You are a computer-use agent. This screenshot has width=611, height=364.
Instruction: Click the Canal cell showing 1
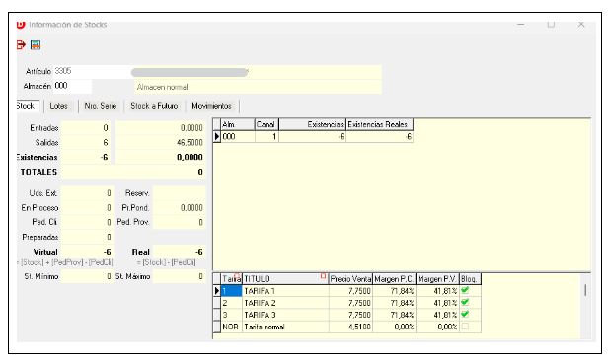(267, 137)
